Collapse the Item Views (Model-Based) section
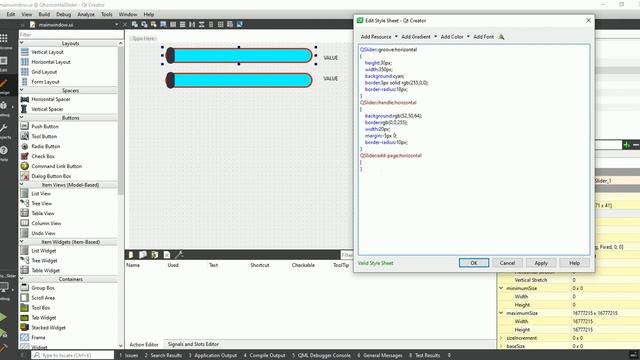This screenshot has width=640, height=360. (22, 185)
